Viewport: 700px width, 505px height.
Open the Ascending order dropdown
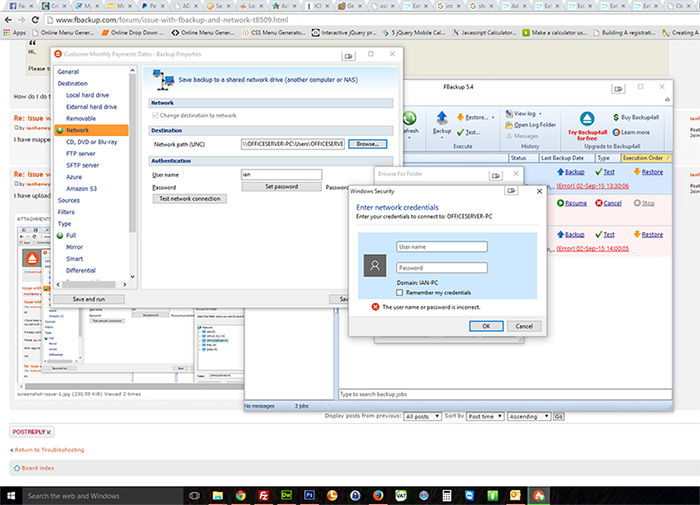529,416
